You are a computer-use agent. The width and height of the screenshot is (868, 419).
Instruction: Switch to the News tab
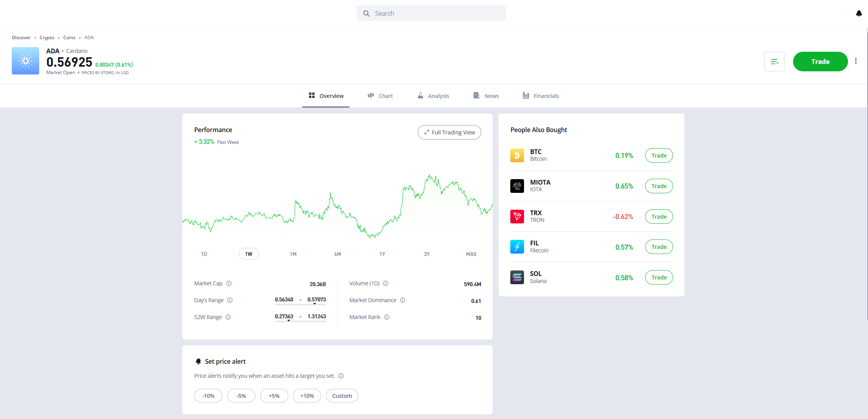(x=486, y=96)
